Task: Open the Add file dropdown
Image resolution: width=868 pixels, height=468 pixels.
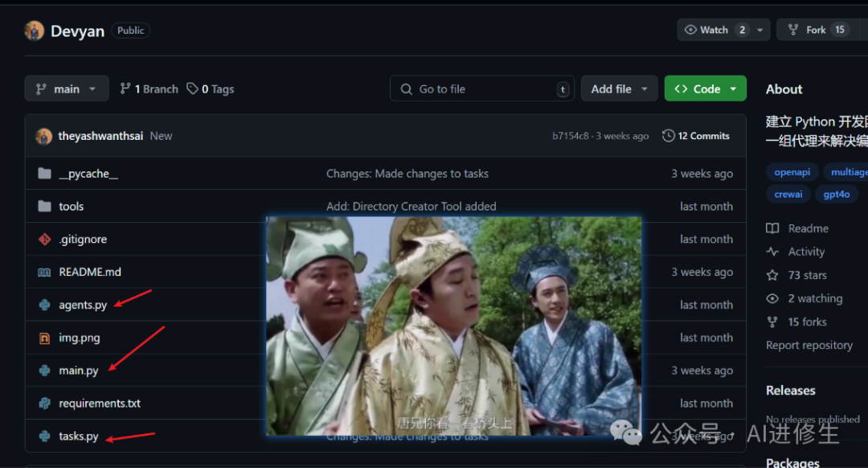Action: (619, 88)
